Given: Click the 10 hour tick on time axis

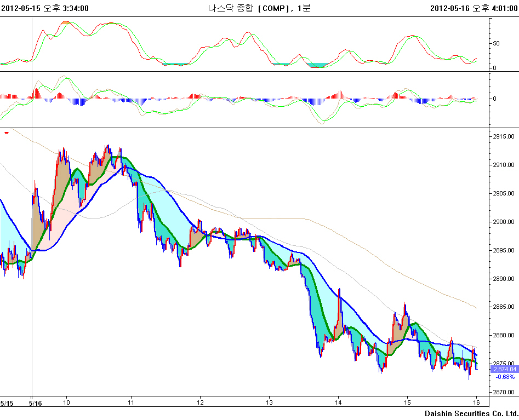Looking at the screenshot, I should [66, 402].
